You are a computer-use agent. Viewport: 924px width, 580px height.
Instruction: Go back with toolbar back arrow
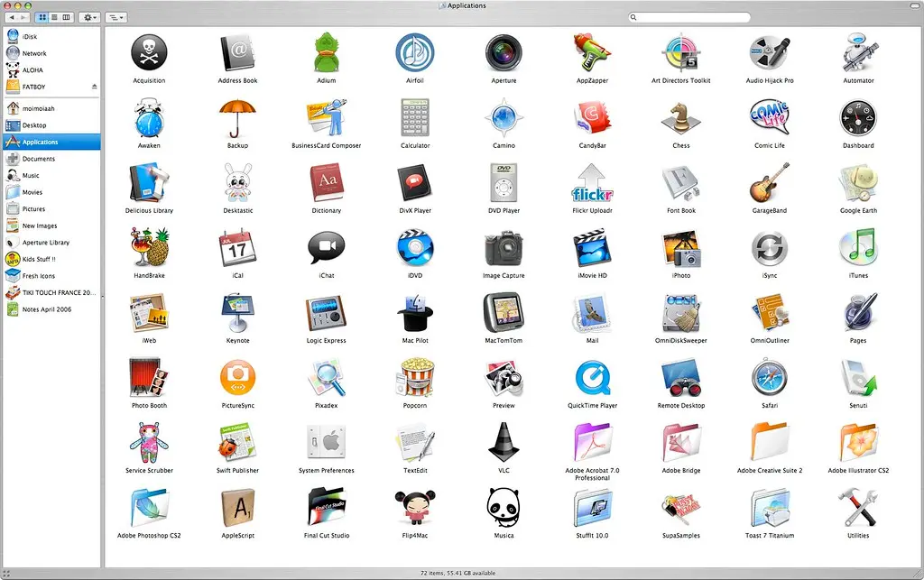[11, 18]
